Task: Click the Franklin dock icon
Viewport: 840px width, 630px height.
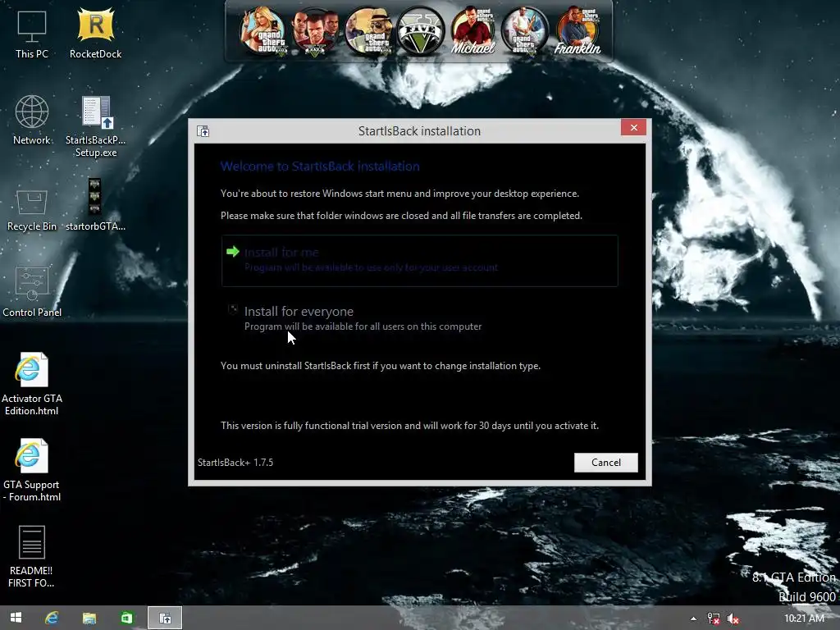Action: coord(577,31)
